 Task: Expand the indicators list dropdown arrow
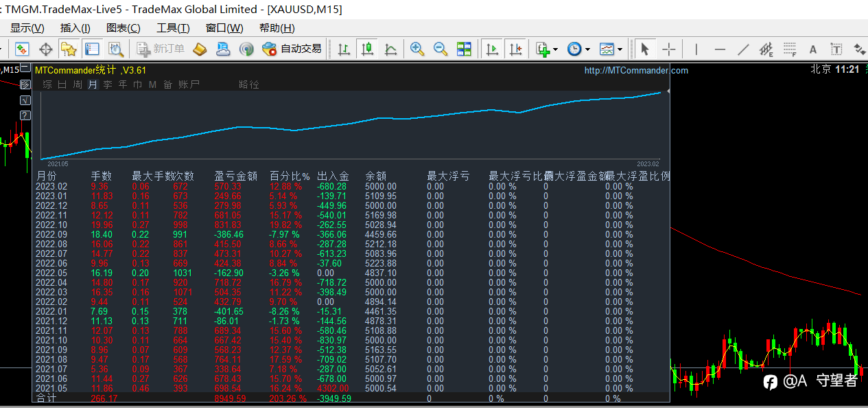pos(555,49)
